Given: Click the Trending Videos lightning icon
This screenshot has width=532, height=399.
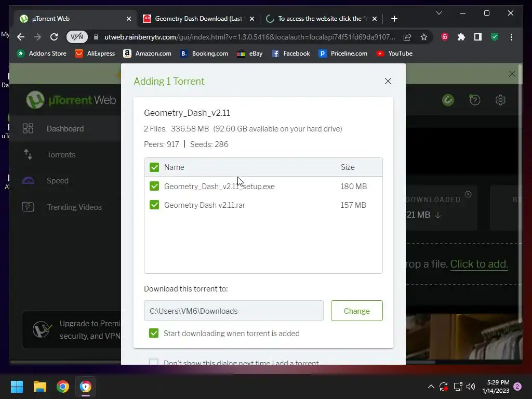Looking at the screenshot, I should point(28,207).
